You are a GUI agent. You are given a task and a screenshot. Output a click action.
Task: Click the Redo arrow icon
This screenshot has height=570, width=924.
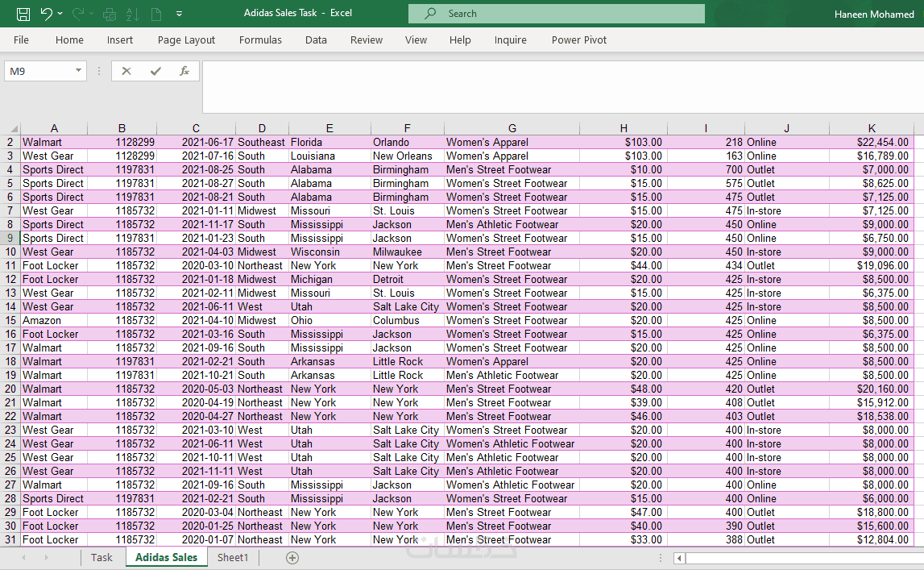[x=78, y=13]
